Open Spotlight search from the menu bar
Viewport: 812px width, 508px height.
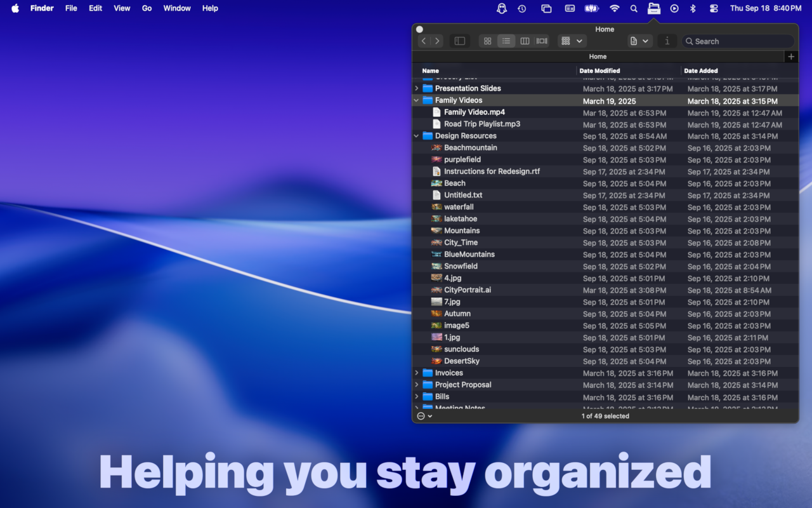(x=633, y=8)
